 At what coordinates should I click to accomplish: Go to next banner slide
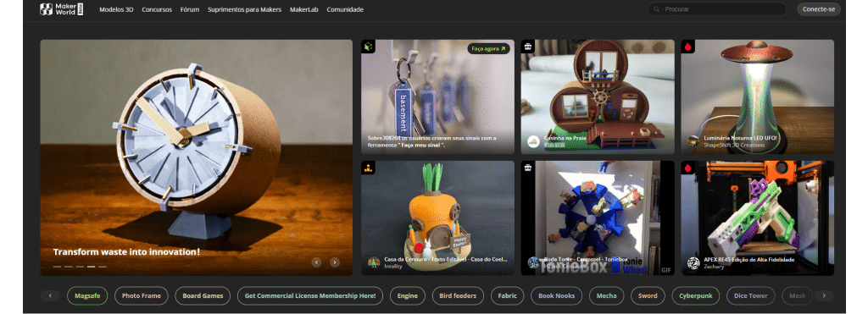[x=334, y=262]
